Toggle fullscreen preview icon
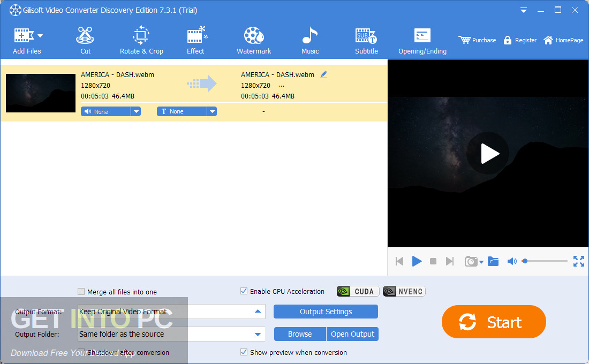The image size is (589, 364). [579, 261]
